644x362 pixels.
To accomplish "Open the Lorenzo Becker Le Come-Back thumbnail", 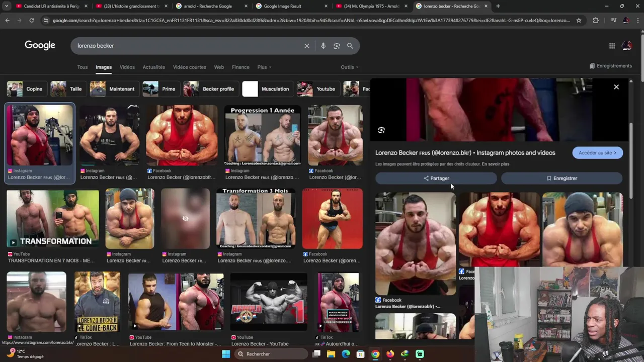I will click(x=97, y=302).
